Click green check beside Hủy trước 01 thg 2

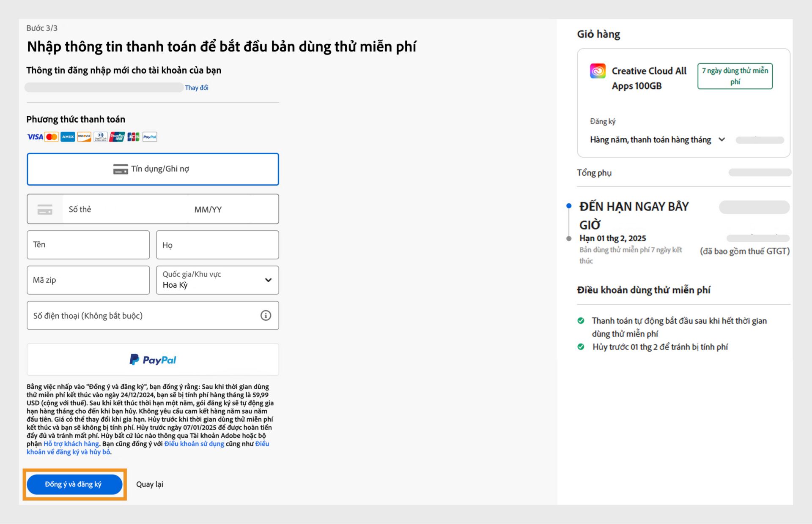coord(581,347)
